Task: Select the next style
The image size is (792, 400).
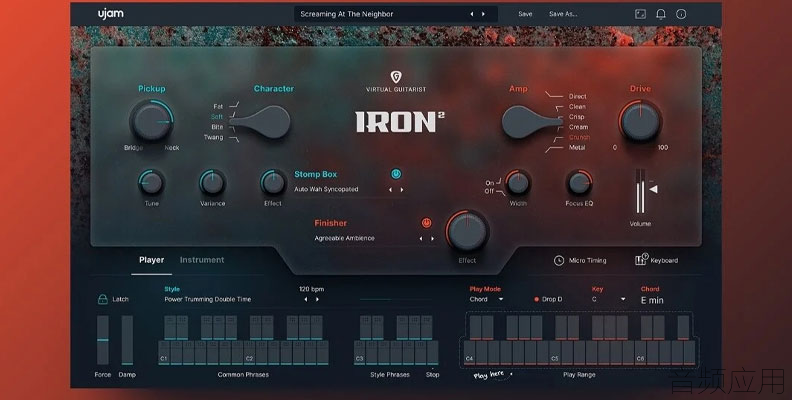Action: point(317,299)
